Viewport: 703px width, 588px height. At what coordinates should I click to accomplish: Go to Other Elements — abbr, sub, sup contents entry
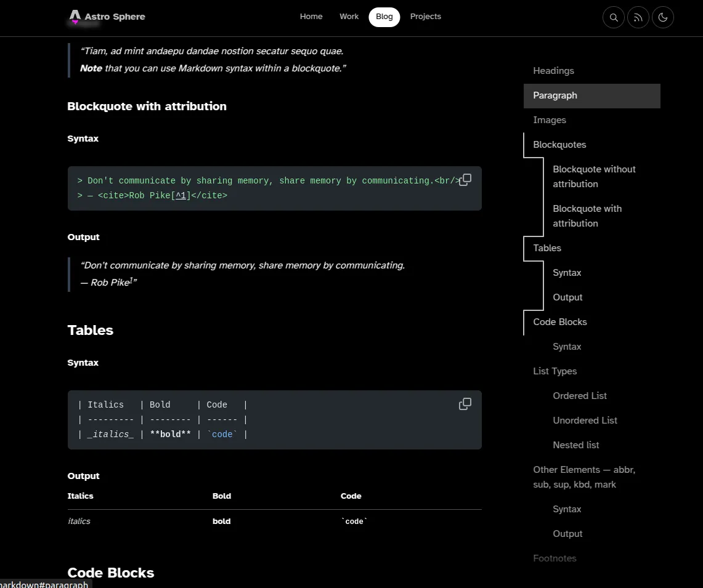click(583, 477)
